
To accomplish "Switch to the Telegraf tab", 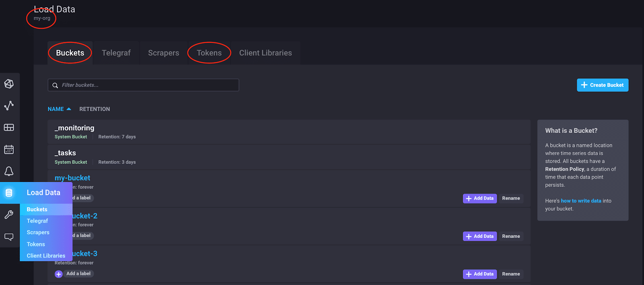I will click(x=116, y=53).
